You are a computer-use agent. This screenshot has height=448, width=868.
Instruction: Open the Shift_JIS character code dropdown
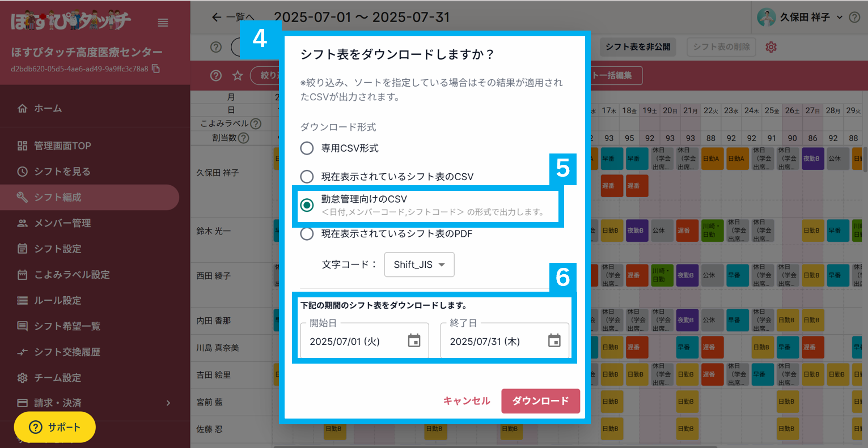coord(419,264)
